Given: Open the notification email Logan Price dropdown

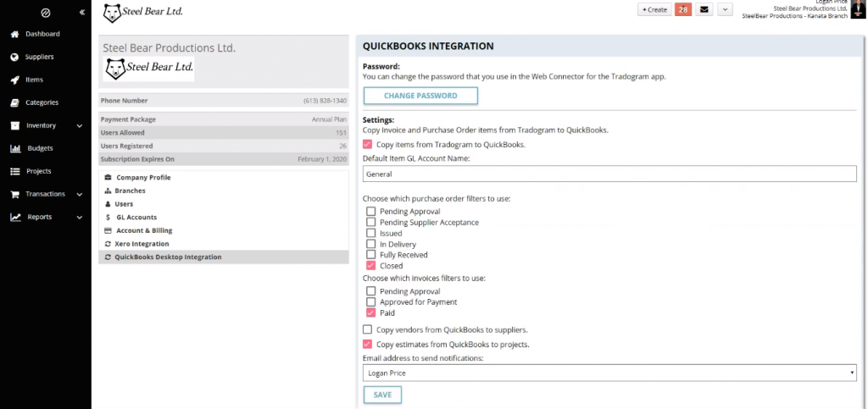Looking at the screenshot, I should pyautogui.click(x=609, y=373).
